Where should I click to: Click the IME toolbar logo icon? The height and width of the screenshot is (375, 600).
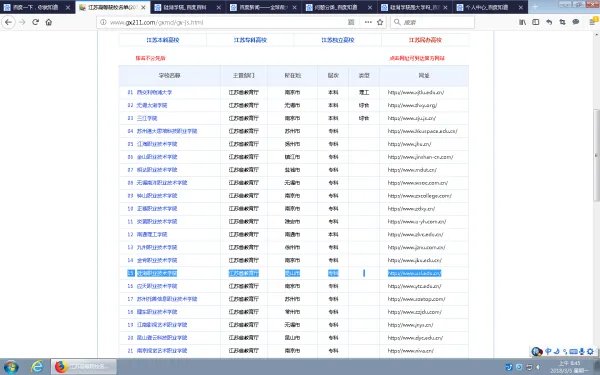coord(536,351)
